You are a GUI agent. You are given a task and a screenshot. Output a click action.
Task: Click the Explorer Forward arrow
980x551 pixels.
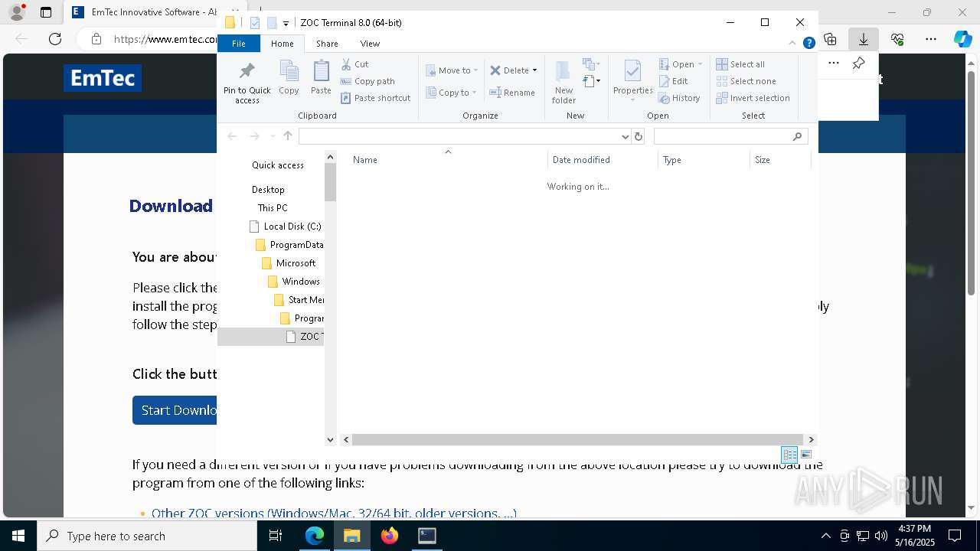coord(254,136)
